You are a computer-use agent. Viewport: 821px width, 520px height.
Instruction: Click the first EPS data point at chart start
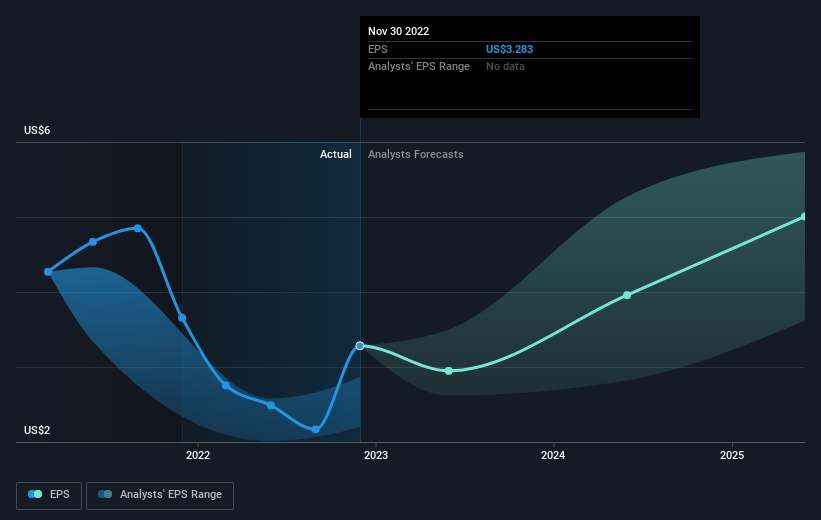tap(48, 272)
